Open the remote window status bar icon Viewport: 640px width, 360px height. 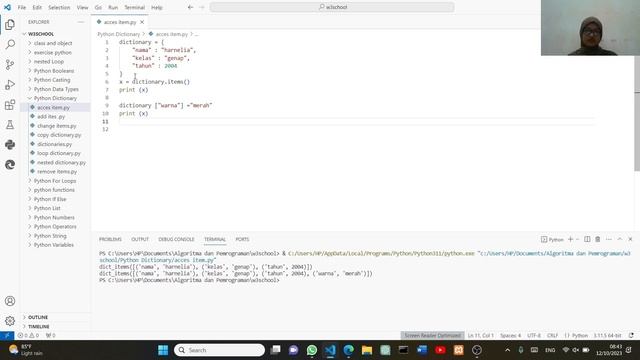click(7, 336)
